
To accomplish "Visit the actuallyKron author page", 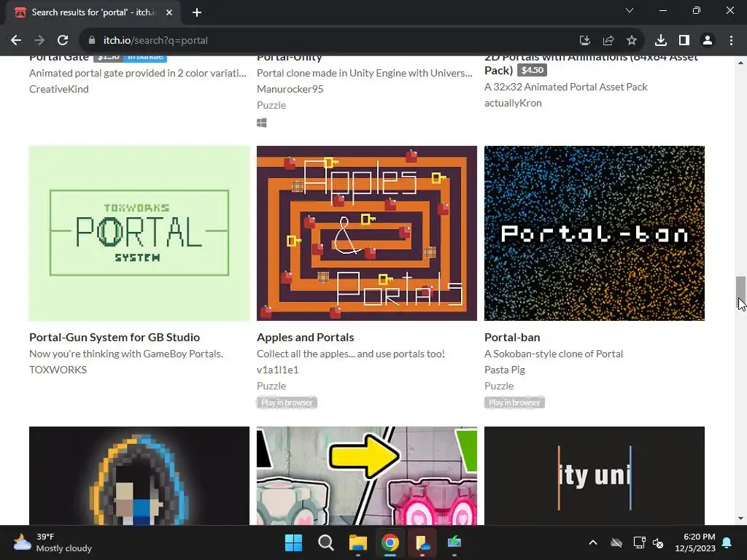I will [x=513, y=103].
